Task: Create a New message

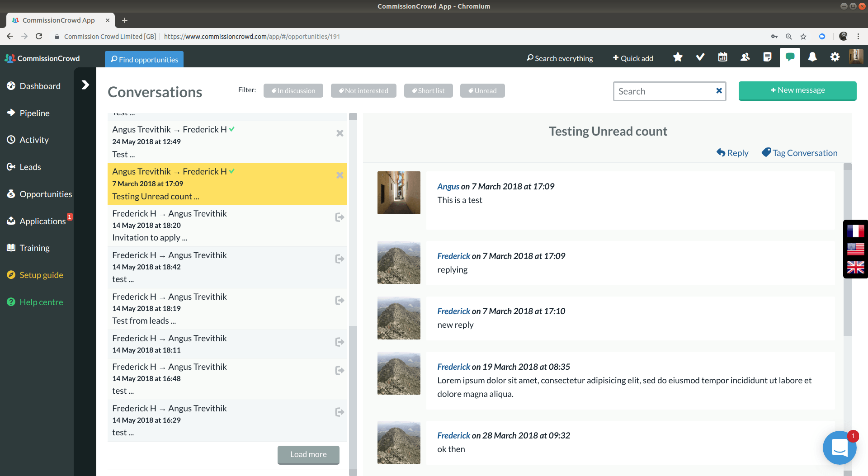Action: pos(797,90)
